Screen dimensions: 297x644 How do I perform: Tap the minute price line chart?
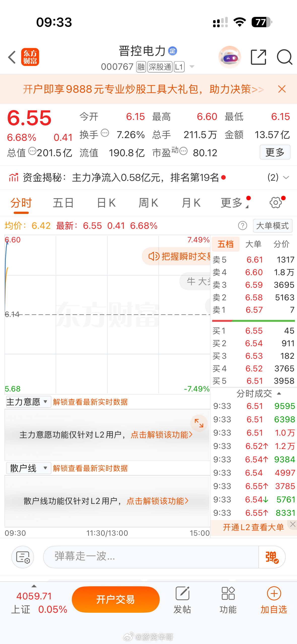pos(107,314)
